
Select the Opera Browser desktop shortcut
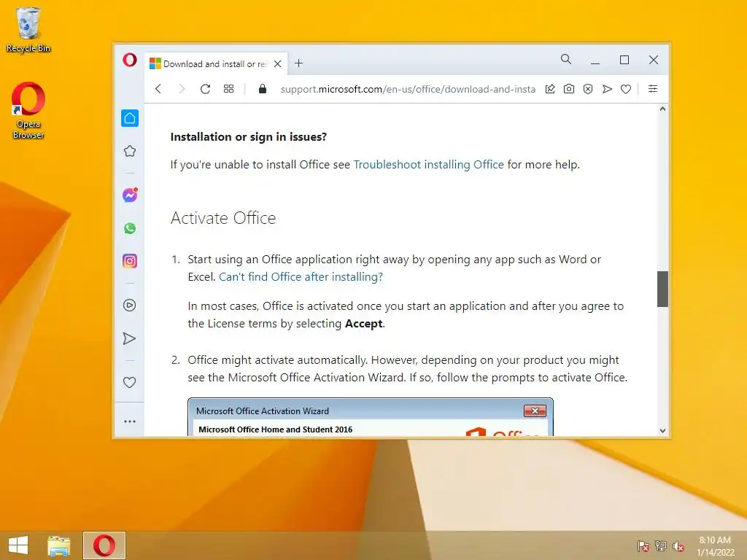28,111
